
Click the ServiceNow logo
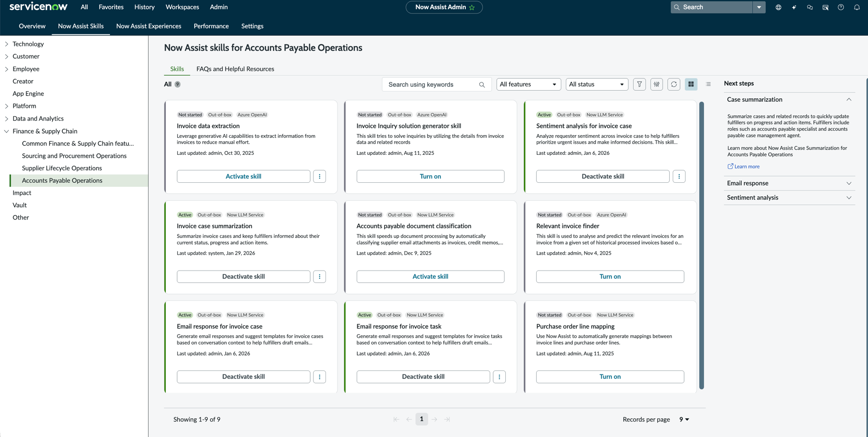pyautogui.click(x=39, y=7)
